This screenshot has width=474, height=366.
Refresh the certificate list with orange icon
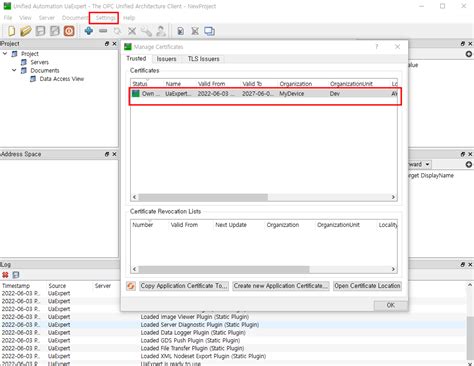pos(131,286)
